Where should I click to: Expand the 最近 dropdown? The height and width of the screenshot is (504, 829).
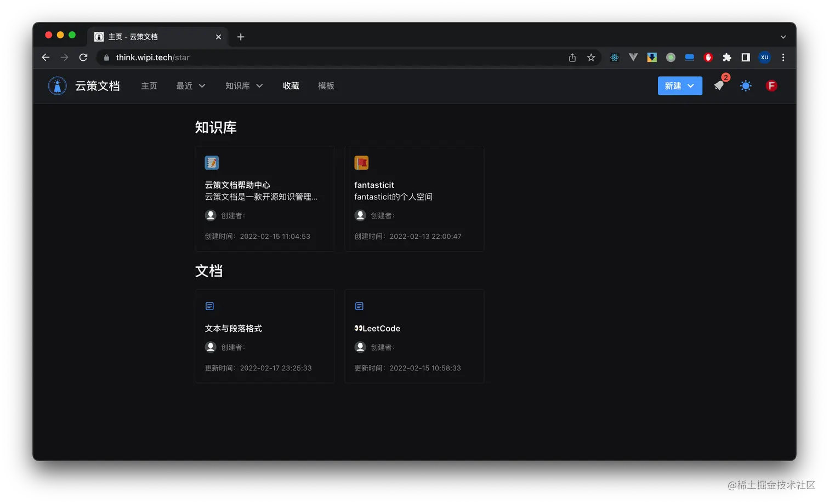[190, 85]
